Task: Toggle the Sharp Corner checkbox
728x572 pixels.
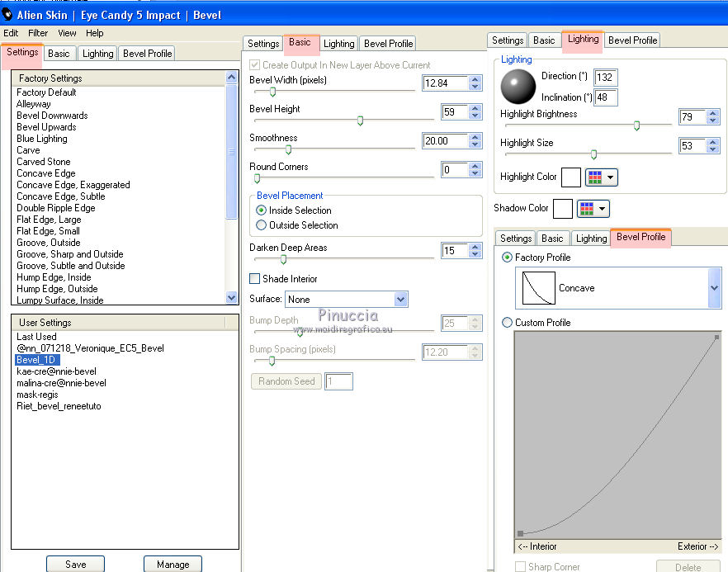Action: 521,566
